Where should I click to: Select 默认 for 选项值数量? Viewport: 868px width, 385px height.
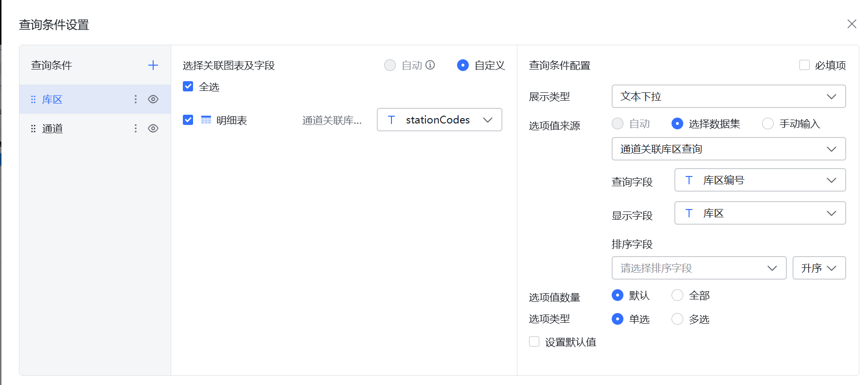tap(618, 295)
